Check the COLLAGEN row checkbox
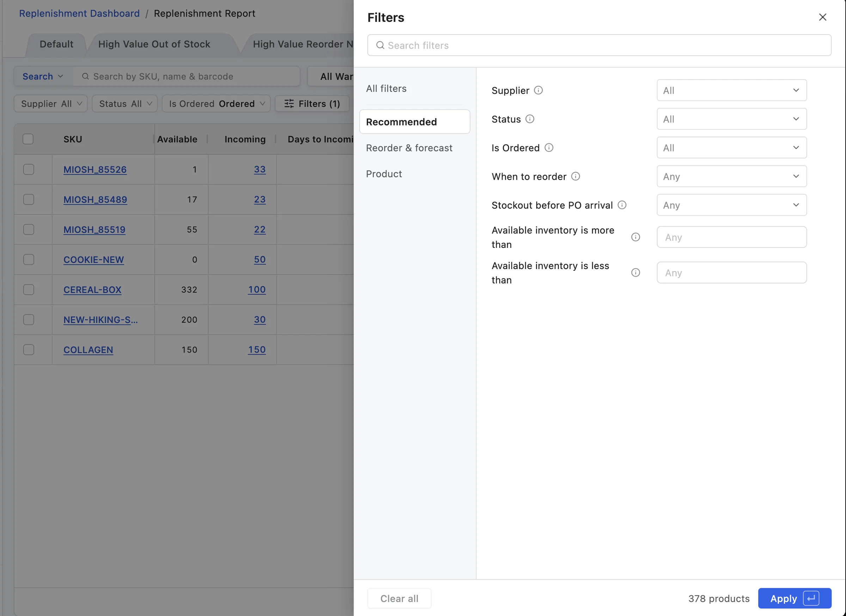The image size is (846, 616). [29, 350]
